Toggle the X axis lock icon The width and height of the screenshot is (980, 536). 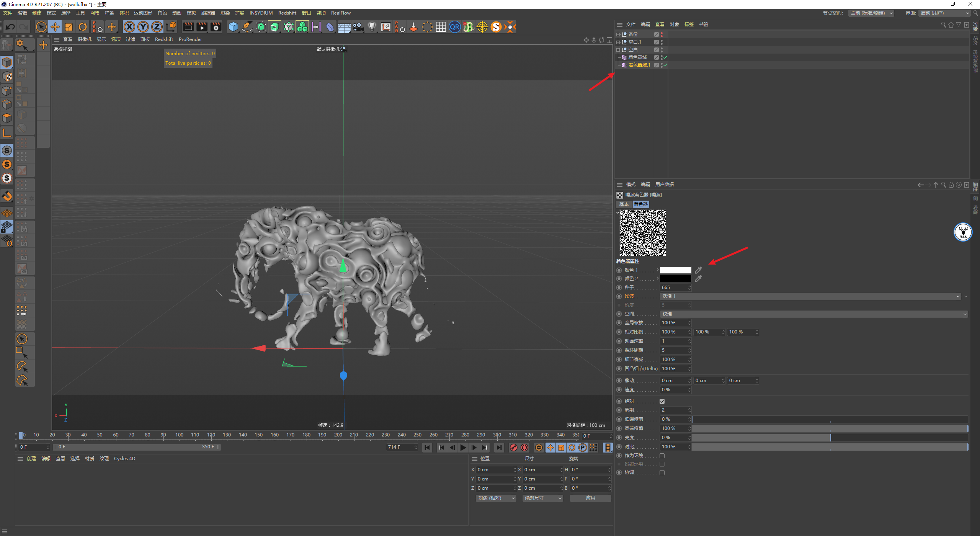click(129, 27)
